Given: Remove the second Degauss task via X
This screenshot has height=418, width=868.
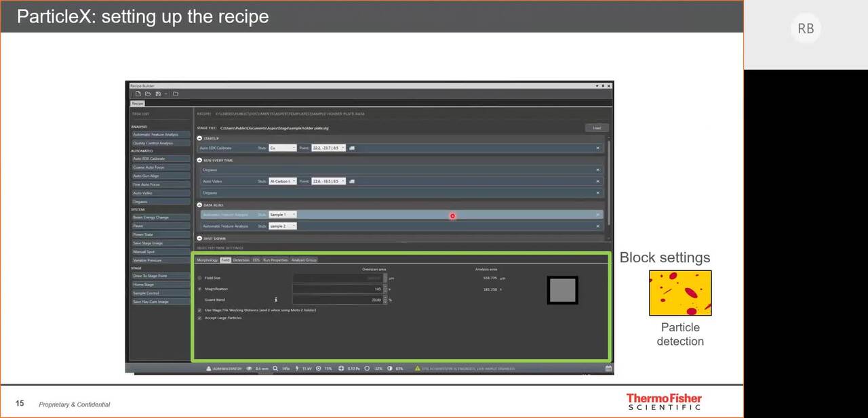Looking at the screenshot, I should 597,192.
